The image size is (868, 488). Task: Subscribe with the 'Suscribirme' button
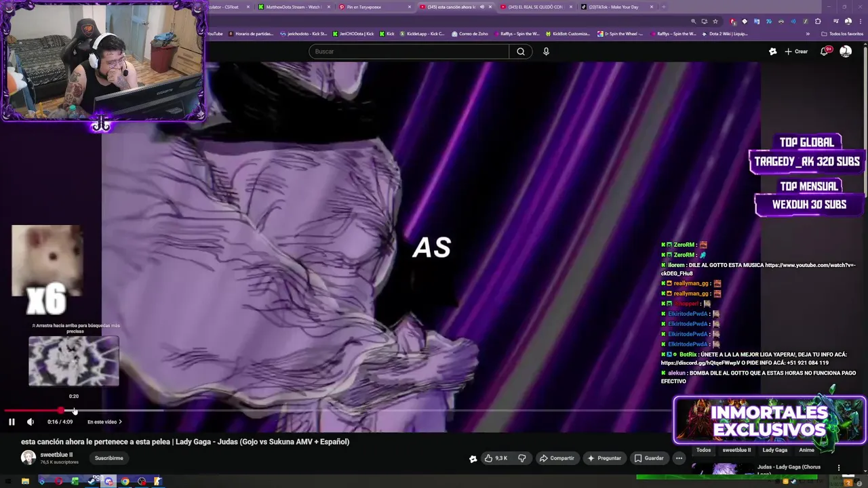point(108,458)
